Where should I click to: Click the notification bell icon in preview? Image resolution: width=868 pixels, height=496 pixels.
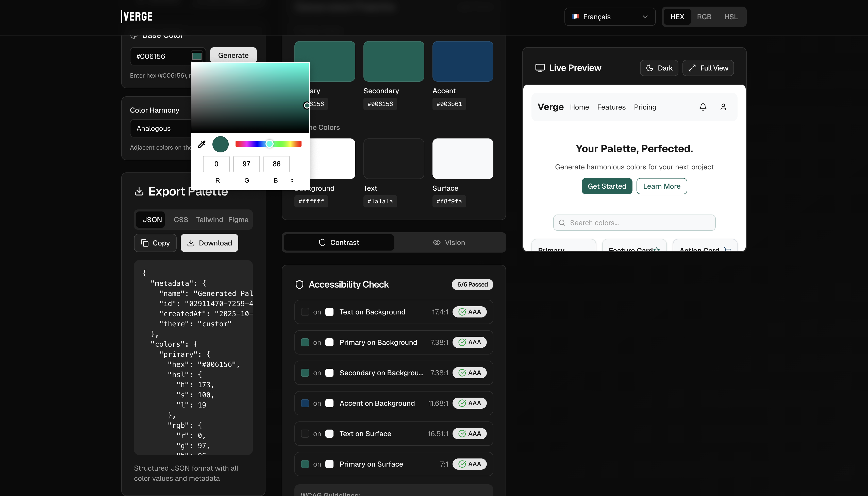coord(703,107)
